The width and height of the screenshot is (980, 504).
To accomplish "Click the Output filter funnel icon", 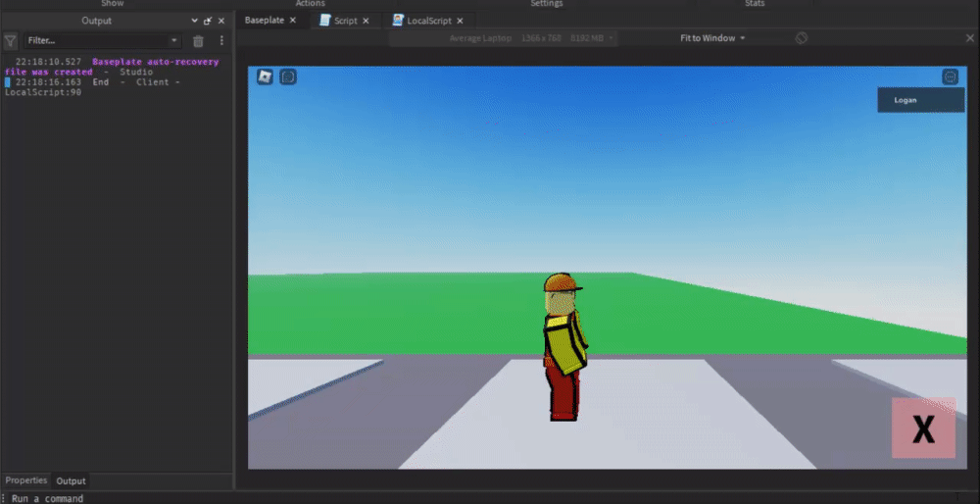I will click(x=11, y=41).
